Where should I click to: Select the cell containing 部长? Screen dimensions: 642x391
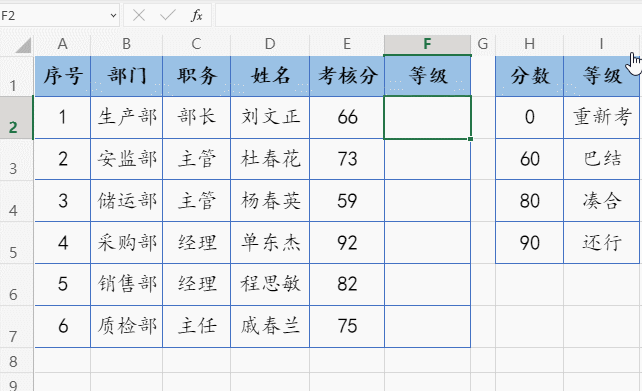click(x=197, y=118)
